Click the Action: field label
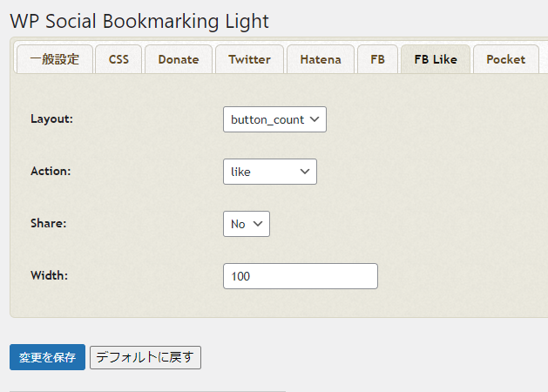 (51, 172)
